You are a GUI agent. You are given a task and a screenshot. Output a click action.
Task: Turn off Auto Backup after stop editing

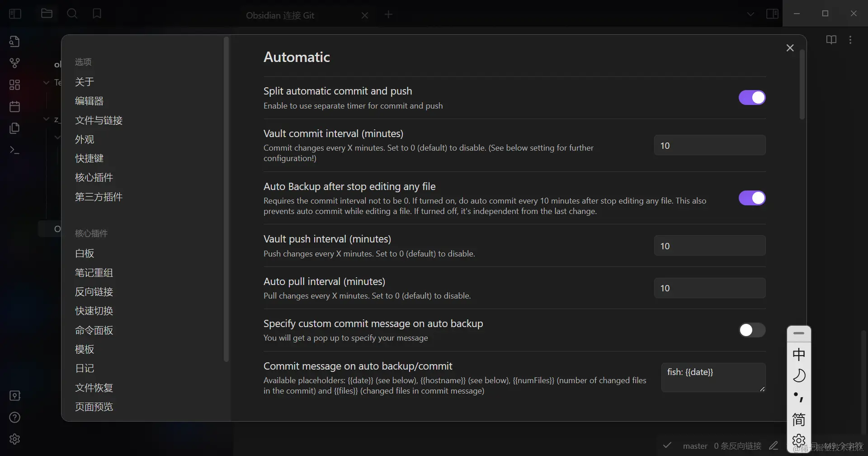pos(752,198)
